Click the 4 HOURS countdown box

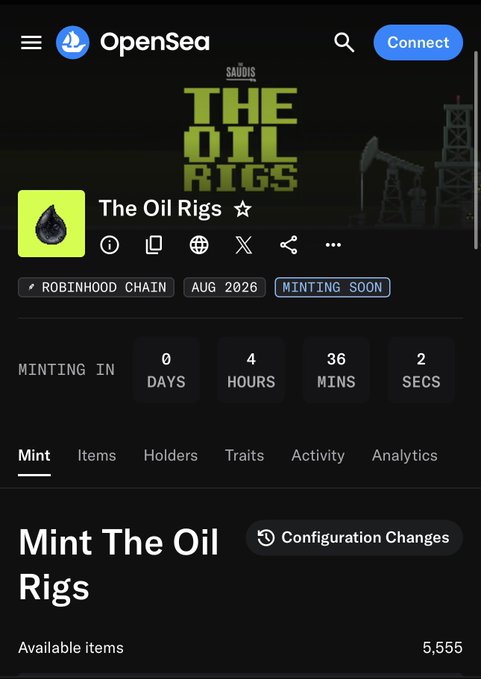(251, 370)
